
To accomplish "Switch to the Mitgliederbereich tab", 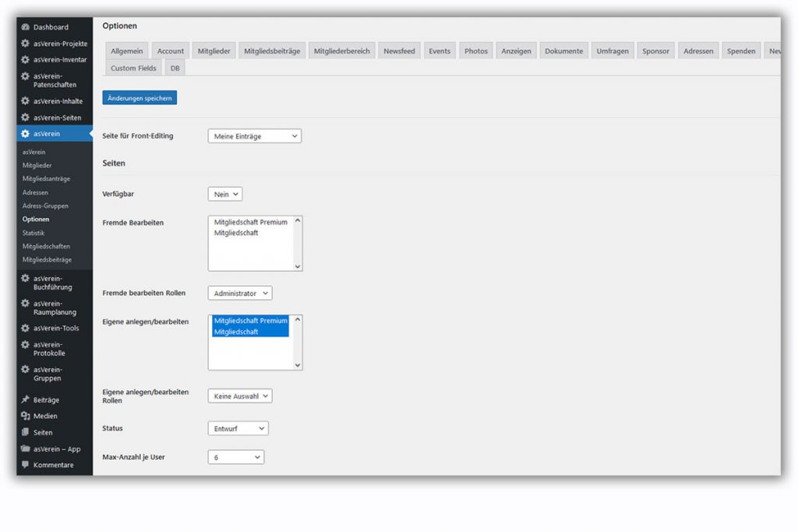I will pos(341,51).
